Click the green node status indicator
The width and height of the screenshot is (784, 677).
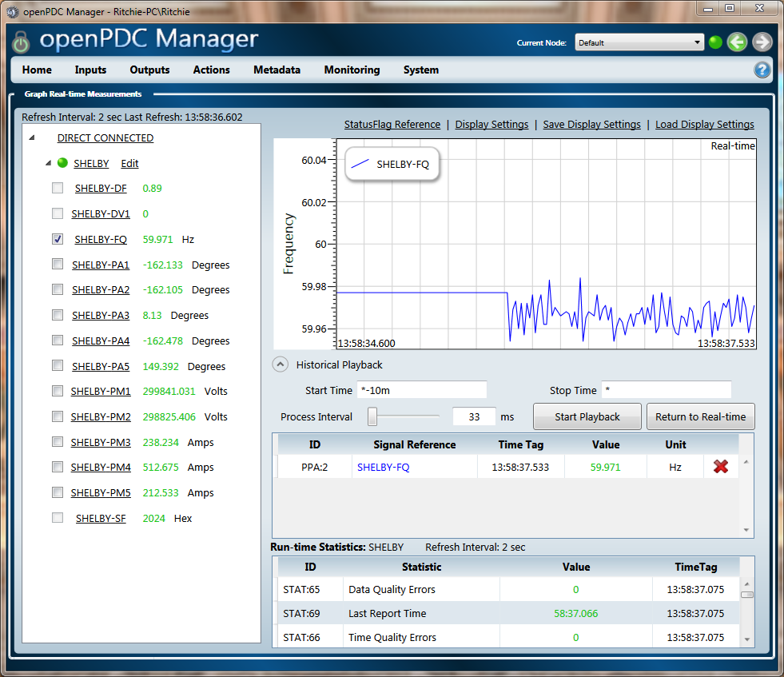[x=715, y=42]
